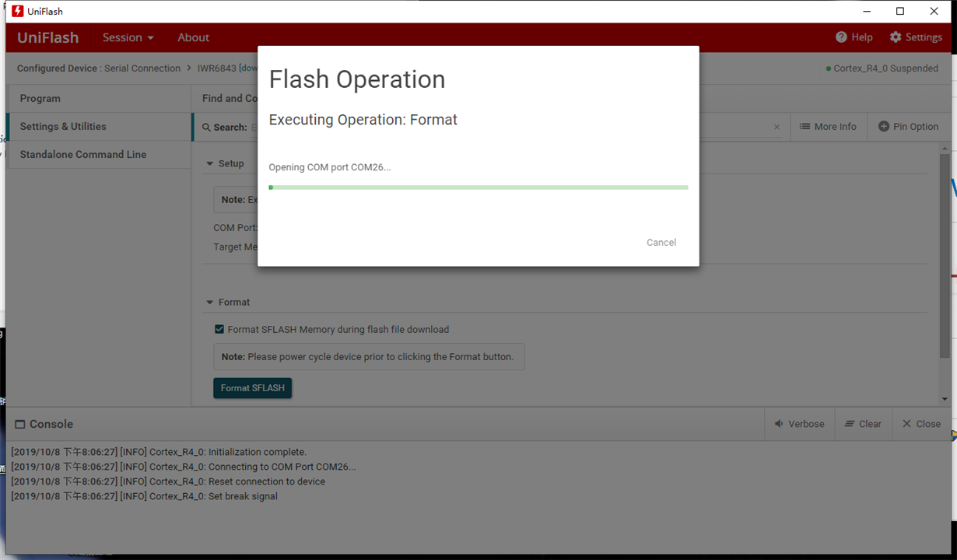
Task: Select the Settings & Utilities tab
Action: point(99,126)
